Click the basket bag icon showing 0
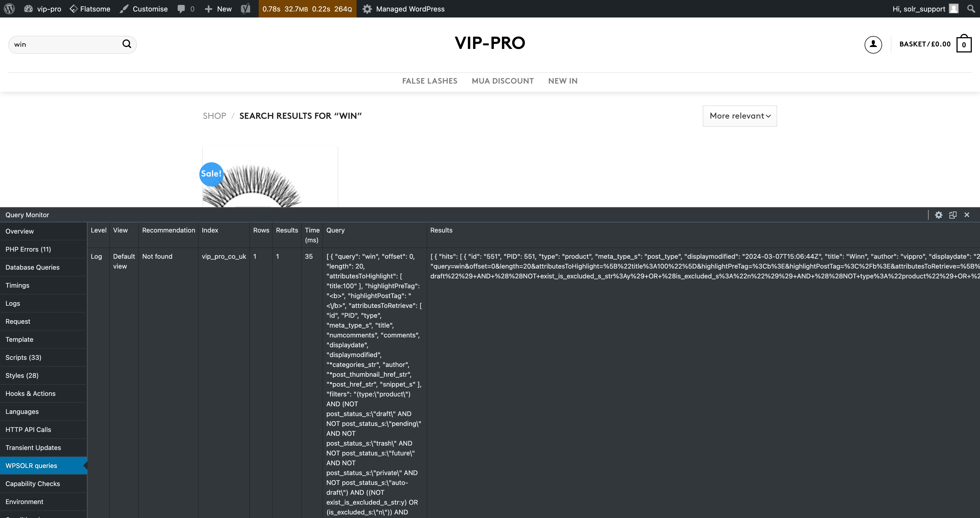 click(964, 44)
